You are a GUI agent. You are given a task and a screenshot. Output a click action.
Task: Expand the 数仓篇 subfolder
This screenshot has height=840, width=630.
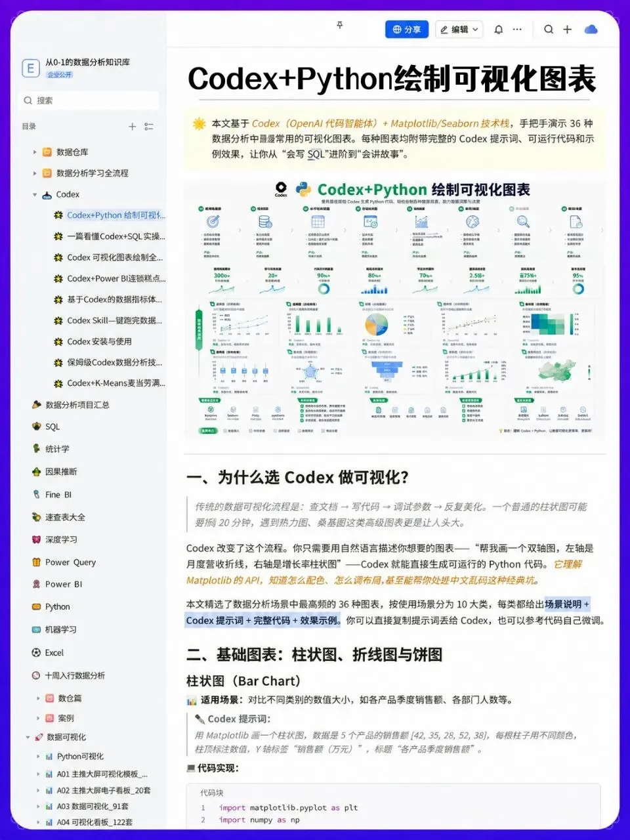[x=37, y=698]
